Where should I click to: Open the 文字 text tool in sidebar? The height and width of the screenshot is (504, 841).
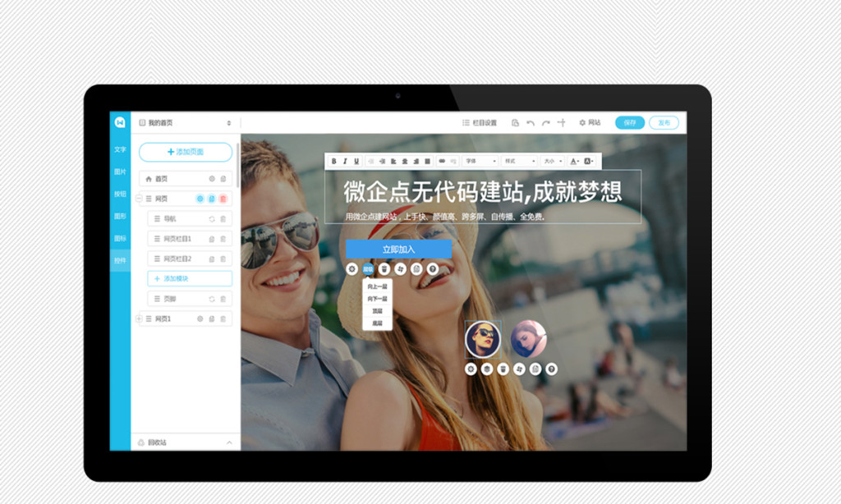click(120, 149)
